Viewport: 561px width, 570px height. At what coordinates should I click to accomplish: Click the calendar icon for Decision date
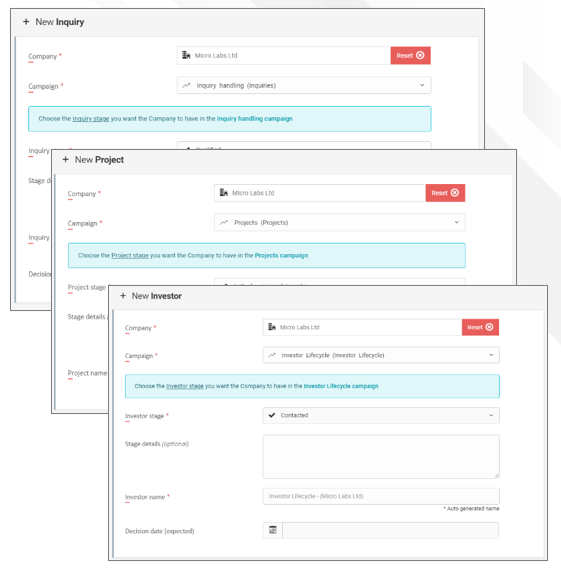click(x=273, y=530)
